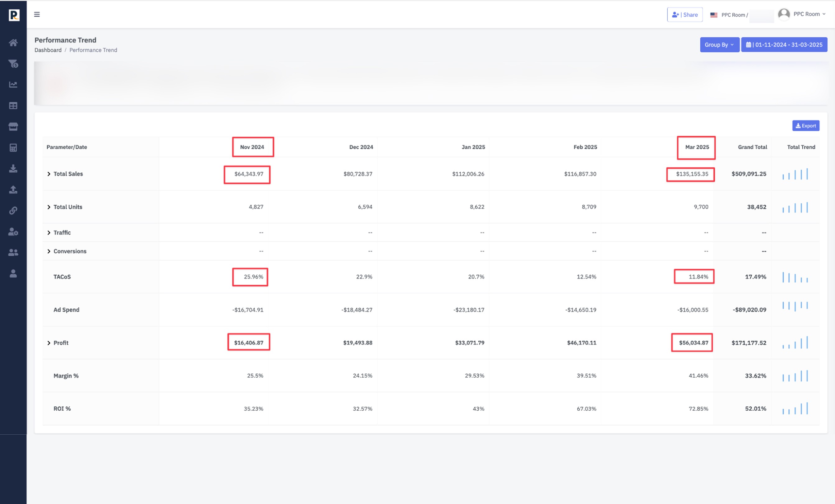Open the date range picker 01-11-2024 - 31-03-2025
Screen dimensions: 835x504
coord(784,45)
